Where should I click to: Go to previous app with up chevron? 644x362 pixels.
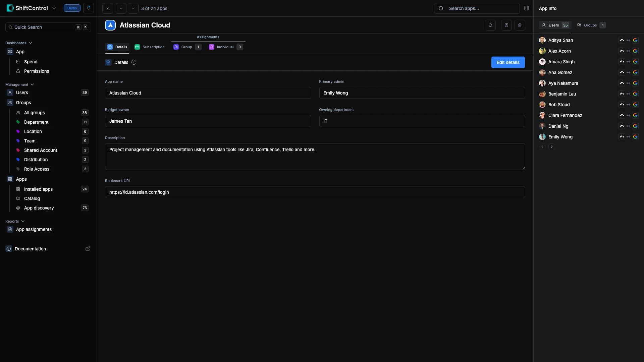point(121,8)
